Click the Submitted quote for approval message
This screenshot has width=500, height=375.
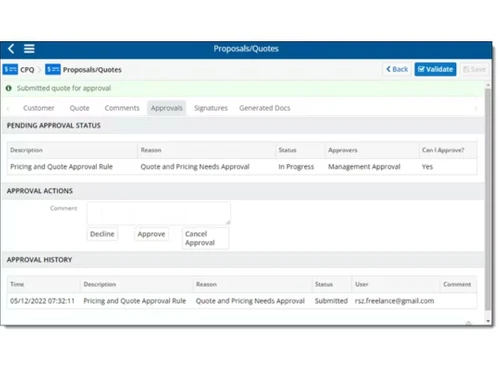pyautogui.click(x=64, y=88)
